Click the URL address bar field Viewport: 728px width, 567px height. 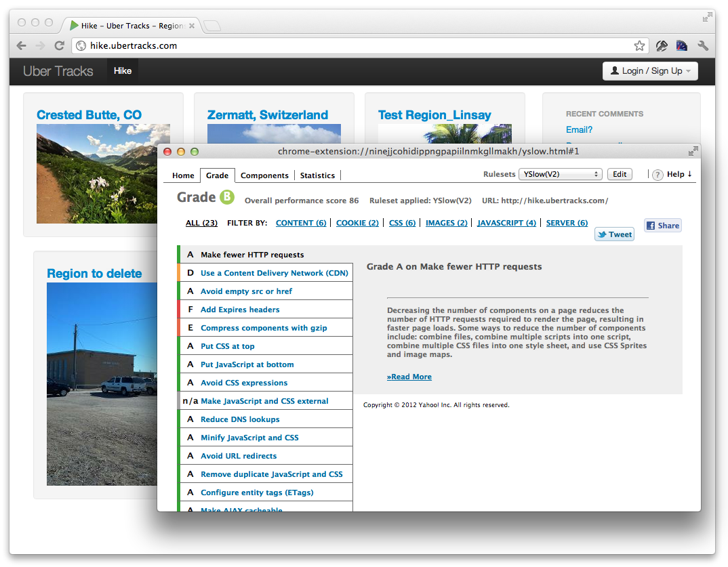point(352,46)
